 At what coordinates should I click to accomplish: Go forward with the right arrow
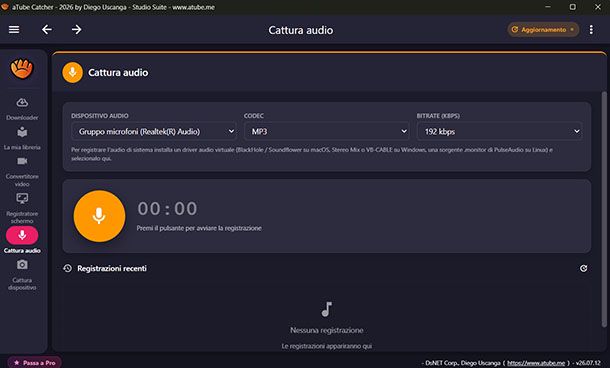[77, 30]
